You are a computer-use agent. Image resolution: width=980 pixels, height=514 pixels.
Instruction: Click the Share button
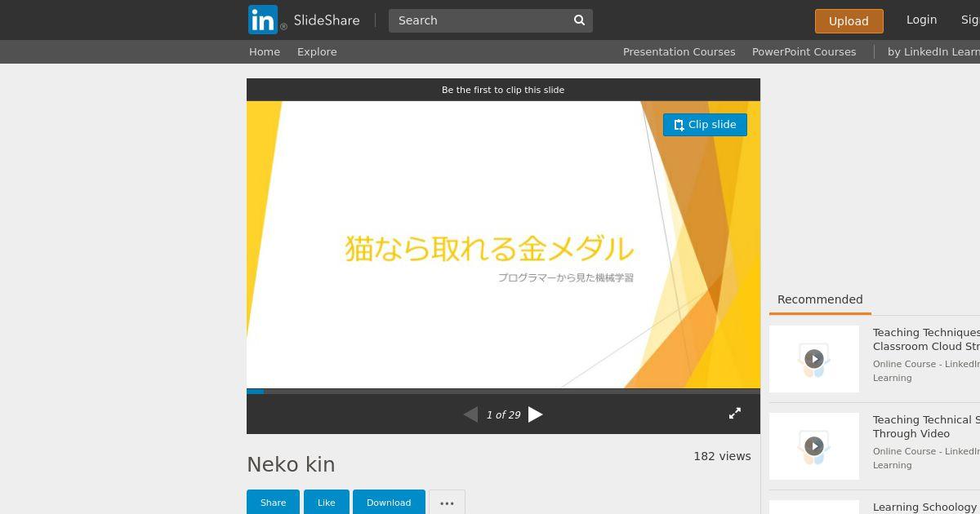[x=273, y=503]
